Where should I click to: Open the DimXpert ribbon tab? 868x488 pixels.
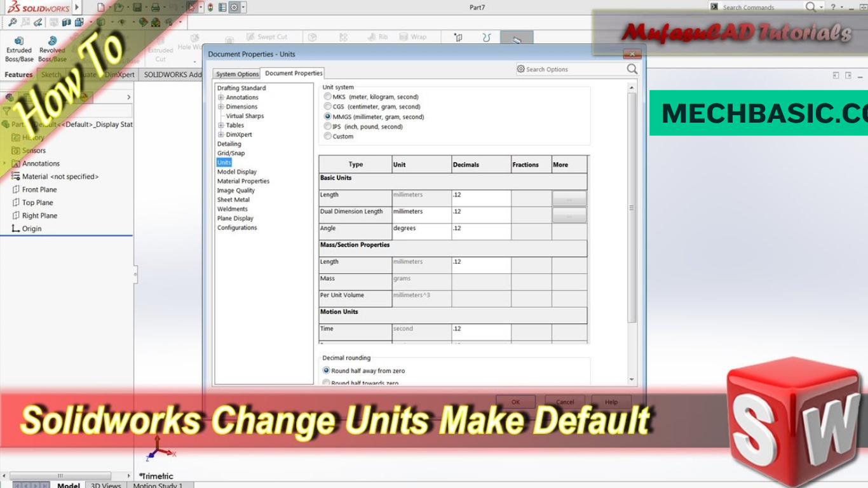click(x=119, y=74)
